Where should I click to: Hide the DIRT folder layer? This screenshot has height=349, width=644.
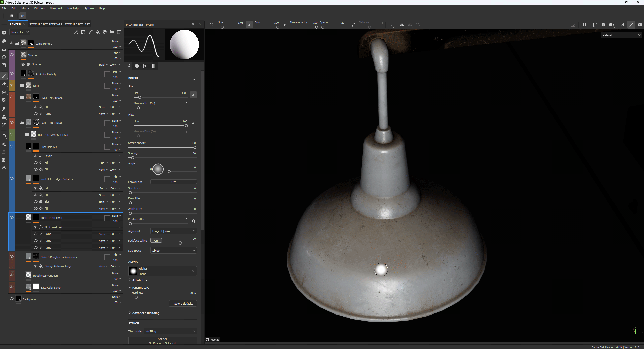tap(12, 85)
